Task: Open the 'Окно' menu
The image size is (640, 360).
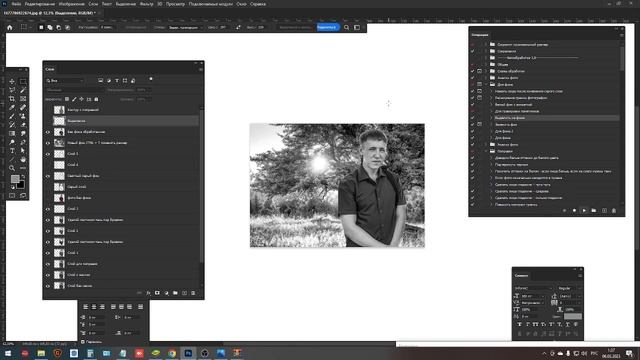Action: (x=241, y=4)
